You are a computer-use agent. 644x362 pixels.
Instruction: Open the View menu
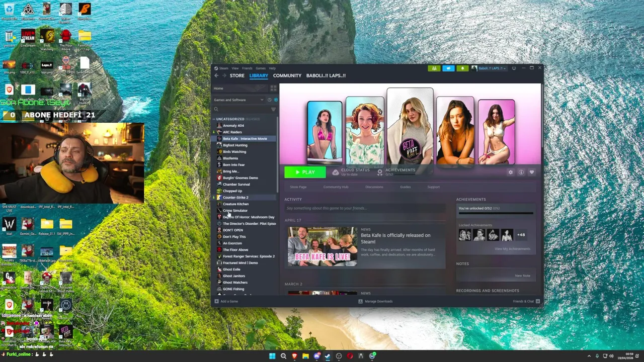(x=235, y=68)
